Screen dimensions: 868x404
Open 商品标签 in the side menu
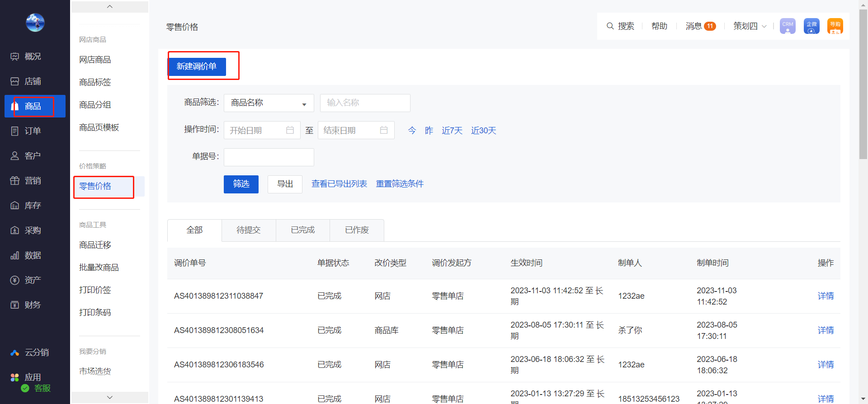95,82
